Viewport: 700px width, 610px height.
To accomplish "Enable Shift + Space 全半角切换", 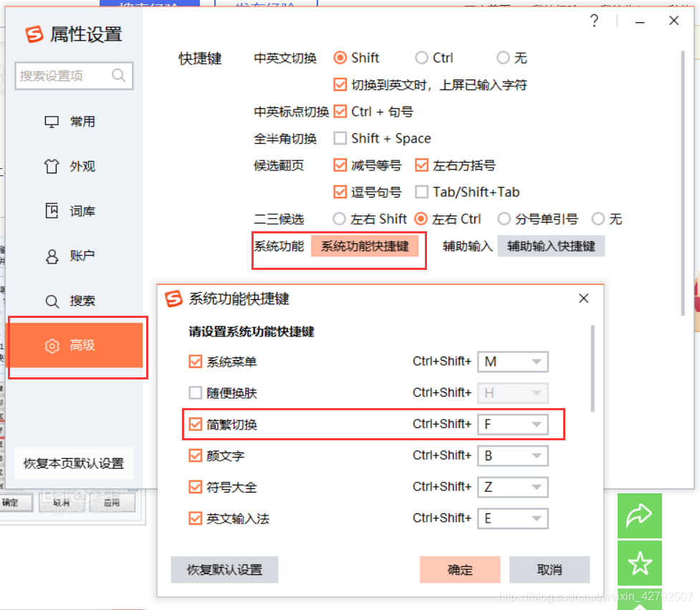I will (x=340, y=138).
